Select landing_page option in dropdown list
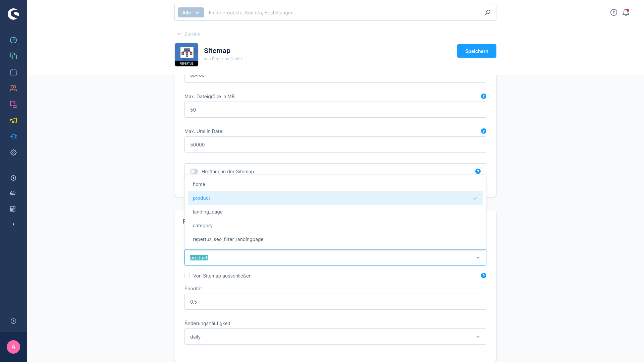This screenshot has width=644, height=362. tap(335, 212)
